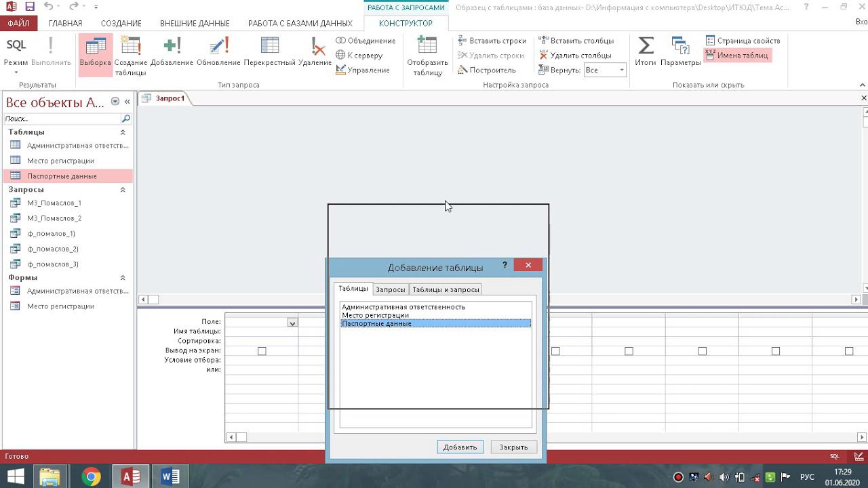Collapse the Таблицы group
Screen dimensions: 868x488
coord(123,132)
